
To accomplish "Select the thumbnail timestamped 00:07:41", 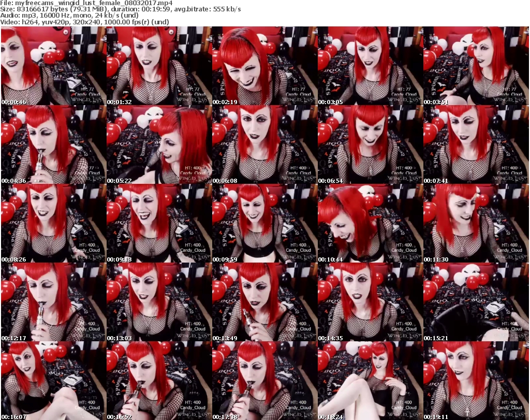I will (x=476, y=144).
